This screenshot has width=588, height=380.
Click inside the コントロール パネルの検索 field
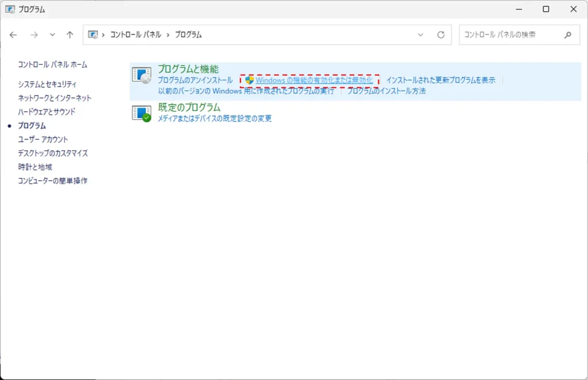508,34
